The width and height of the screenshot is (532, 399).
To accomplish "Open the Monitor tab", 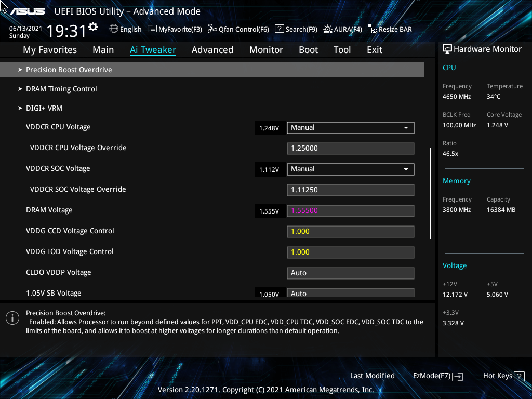I will (x=267, y=50).
